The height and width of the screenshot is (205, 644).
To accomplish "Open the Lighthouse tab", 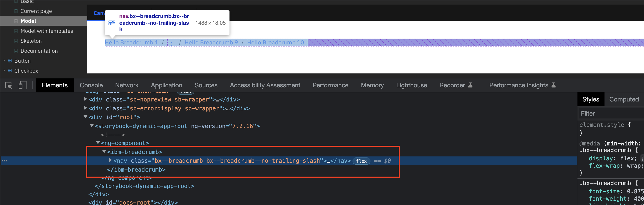I will 412,85.
